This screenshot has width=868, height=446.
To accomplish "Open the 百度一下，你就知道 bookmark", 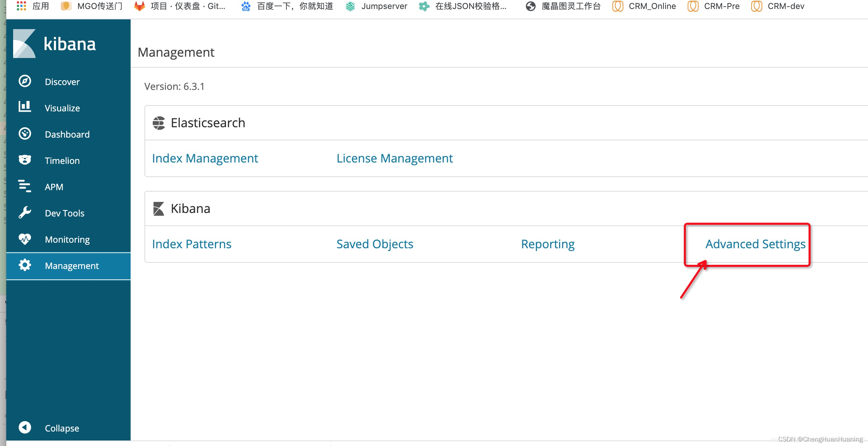I will click(295, 6).
